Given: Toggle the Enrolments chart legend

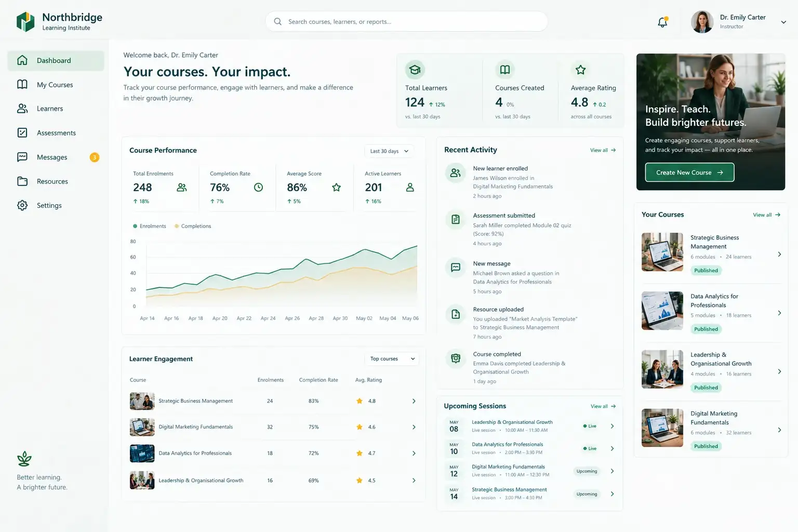Looking at the screenshot, I should [150, 226].
